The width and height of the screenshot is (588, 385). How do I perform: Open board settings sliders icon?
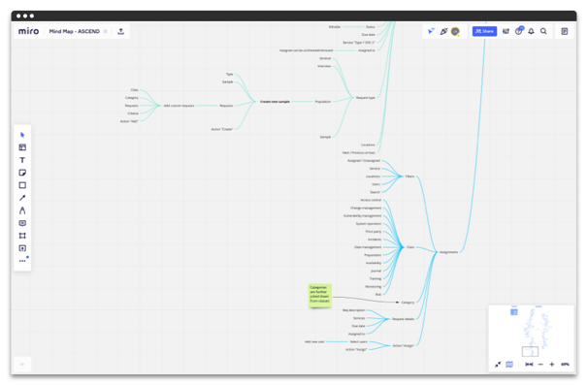click(x=506, y=31)
